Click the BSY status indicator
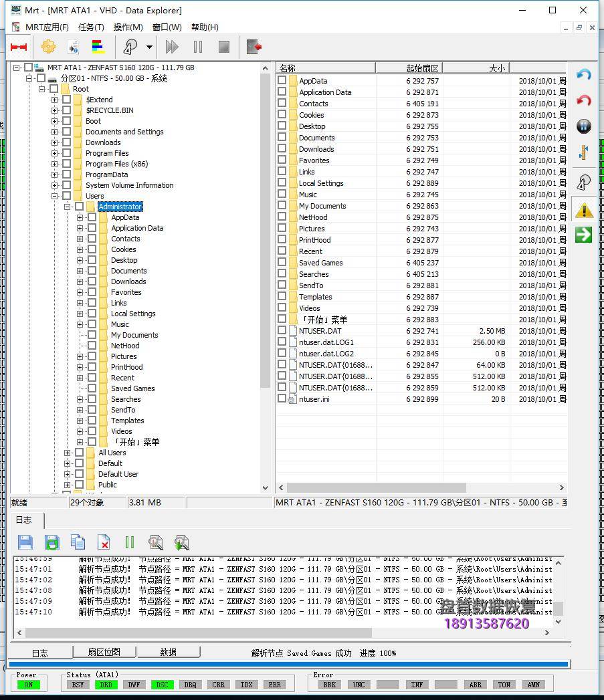604x700 pixels. pyautogui.click(x=78, y=685)
